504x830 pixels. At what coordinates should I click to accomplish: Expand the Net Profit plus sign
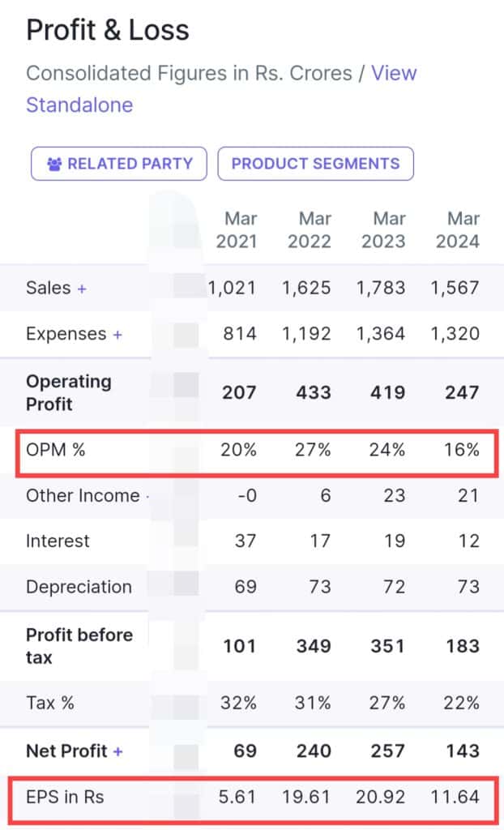tap(117, 751)
